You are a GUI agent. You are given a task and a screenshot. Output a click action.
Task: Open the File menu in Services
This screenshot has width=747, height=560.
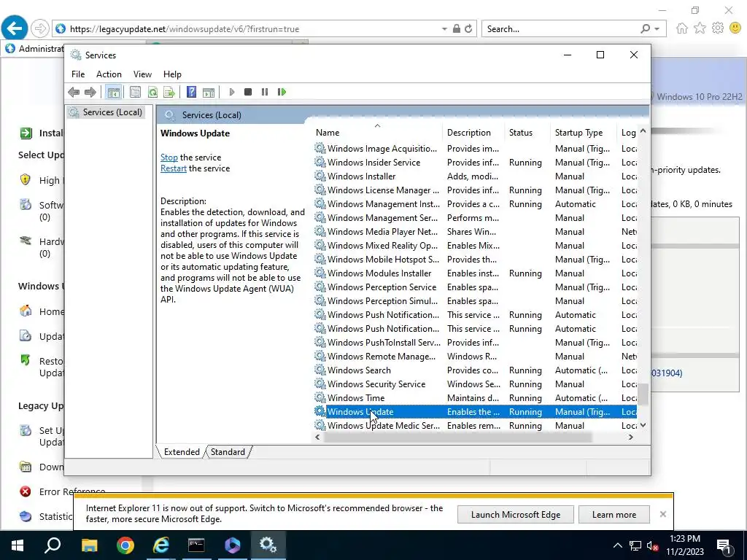click(78, 74)
